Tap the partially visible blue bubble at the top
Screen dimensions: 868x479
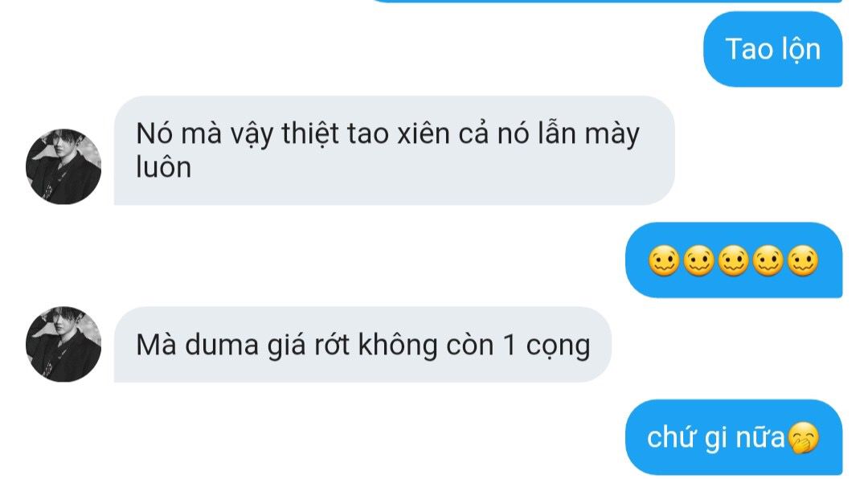[606, 1]
